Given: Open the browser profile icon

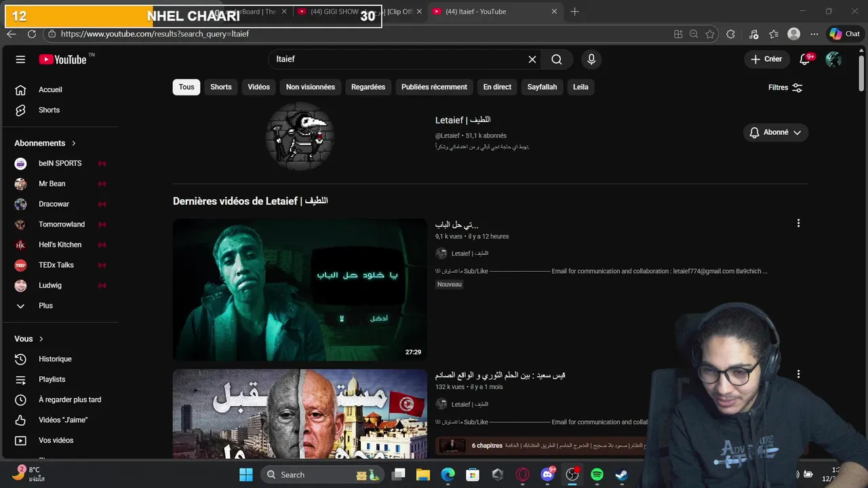Looking at the screenshot, I should (x=793, y=34).
